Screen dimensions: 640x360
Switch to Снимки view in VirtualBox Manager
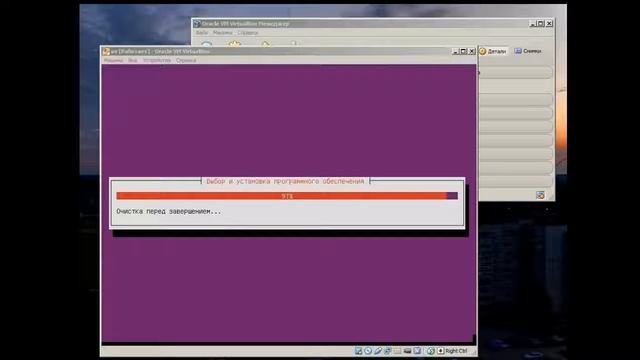click(528, 51)
